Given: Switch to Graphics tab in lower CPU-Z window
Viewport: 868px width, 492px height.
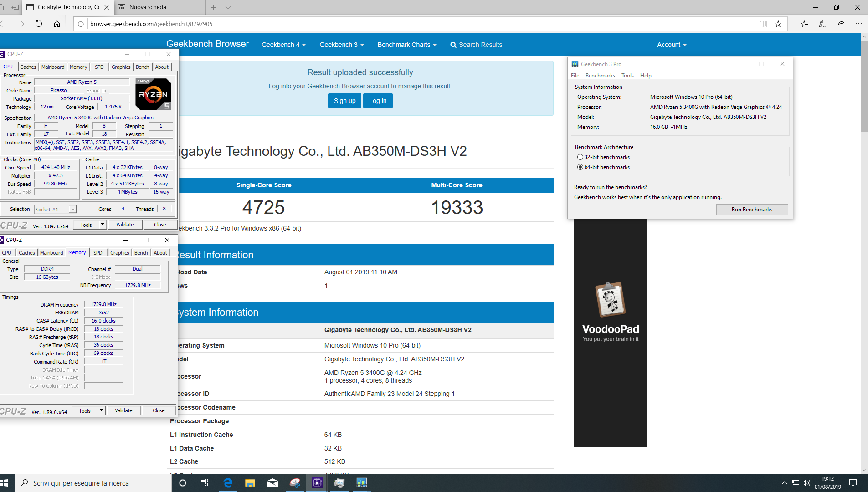Looking at the screenshot, I should (x=119, y=253).
